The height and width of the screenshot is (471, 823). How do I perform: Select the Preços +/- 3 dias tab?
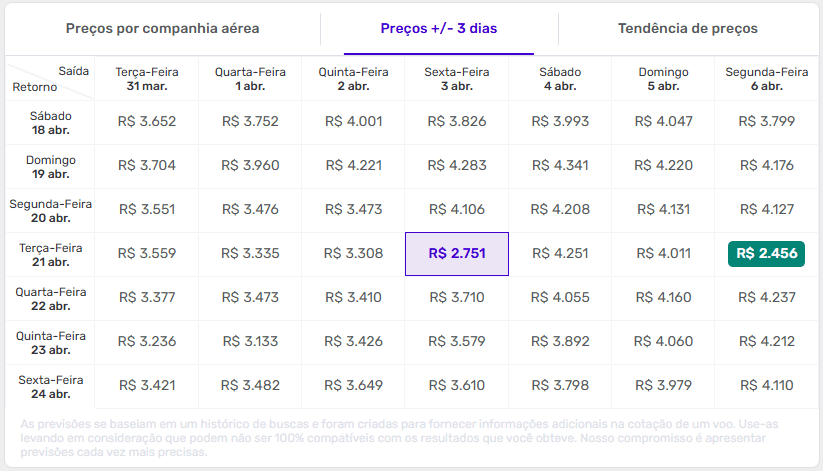439,29
